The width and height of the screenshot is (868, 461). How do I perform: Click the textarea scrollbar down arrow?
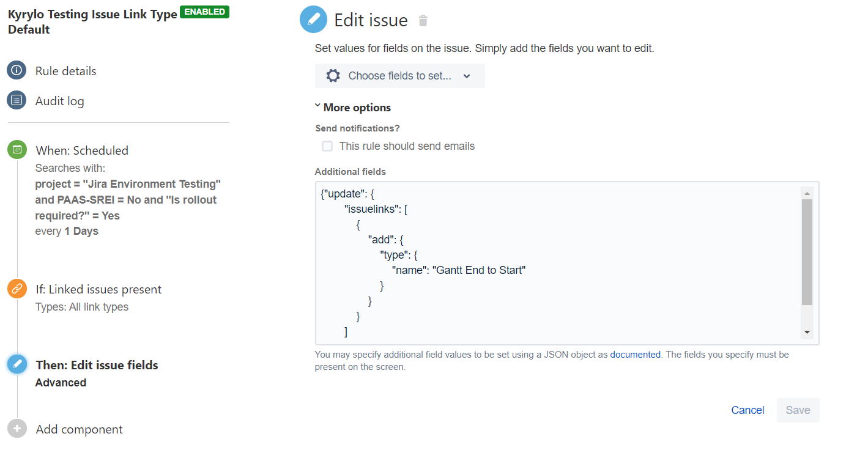807,332
